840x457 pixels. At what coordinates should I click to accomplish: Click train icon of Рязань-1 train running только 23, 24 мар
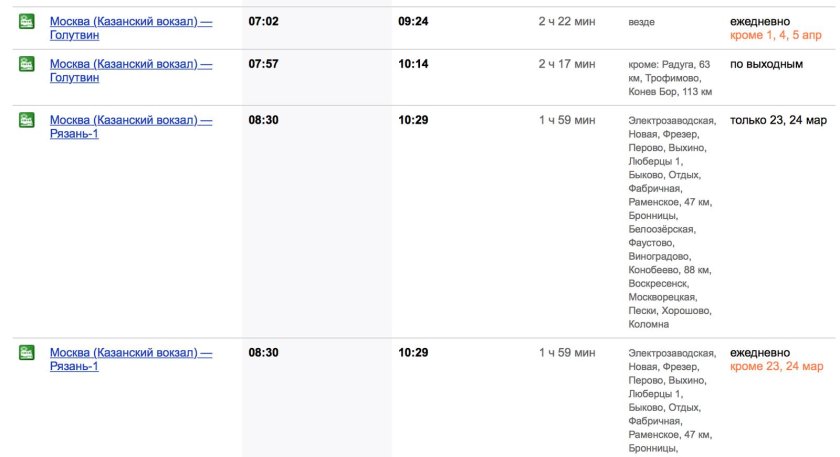point(27,120)
